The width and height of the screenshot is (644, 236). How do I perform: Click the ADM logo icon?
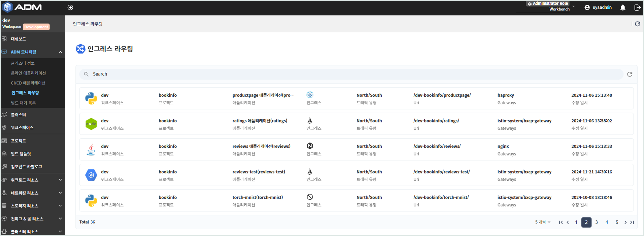click(7, 7)
